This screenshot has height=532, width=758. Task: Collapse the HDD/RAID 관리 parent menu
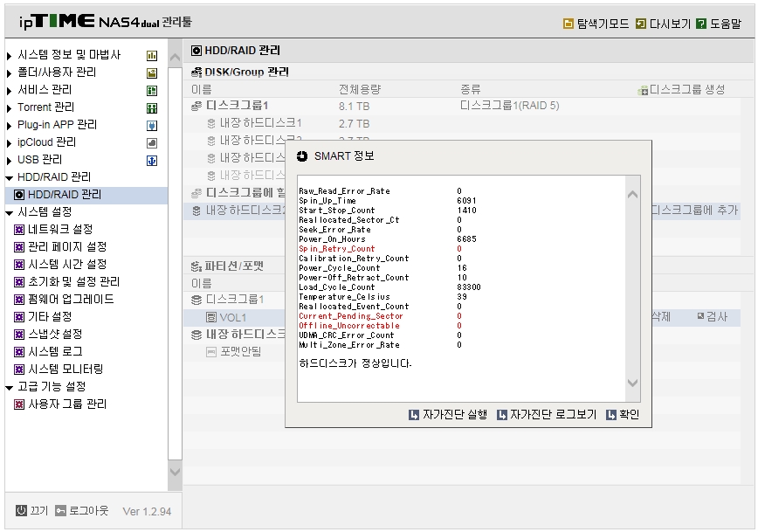pos(10,178)
